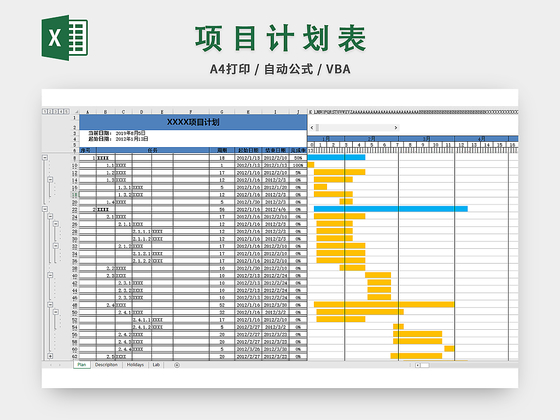
Task: Click outline level 1 button
Action: (45, 112)
